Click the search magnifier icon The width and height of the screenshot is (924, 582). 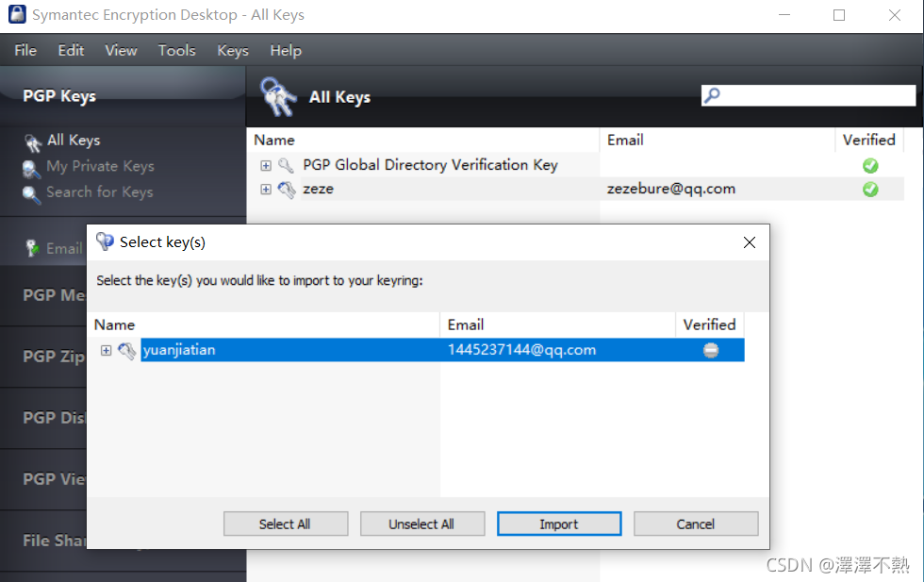click(x=712, y=95)
